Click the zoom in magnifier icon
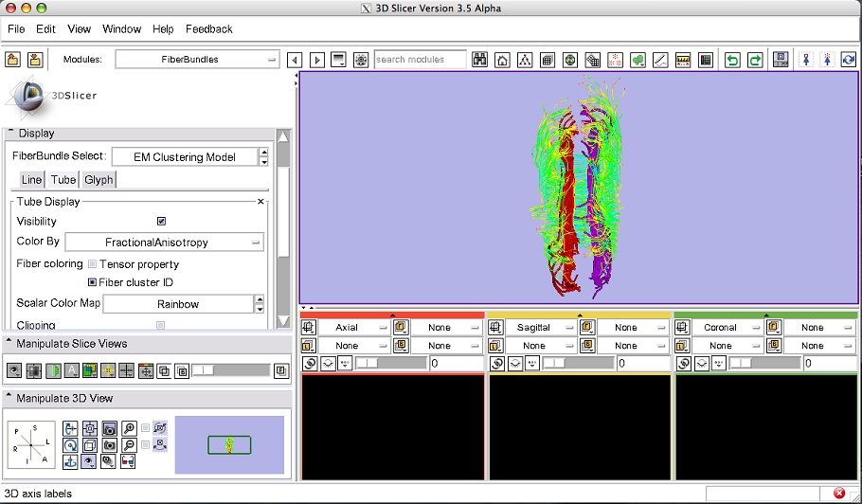862x504 pixels. click(x=130, y=428)
